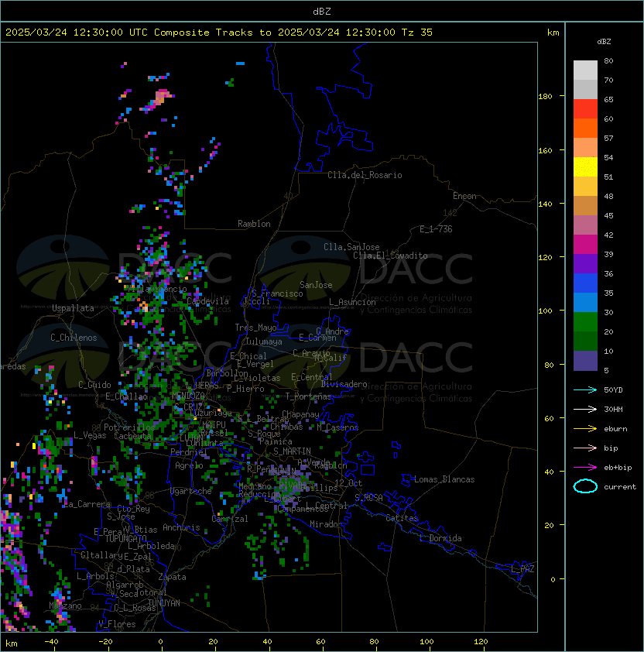Click the 'S_ROSA' map label
The width and height of the screenshot is (644, 652).
point(368,497)
